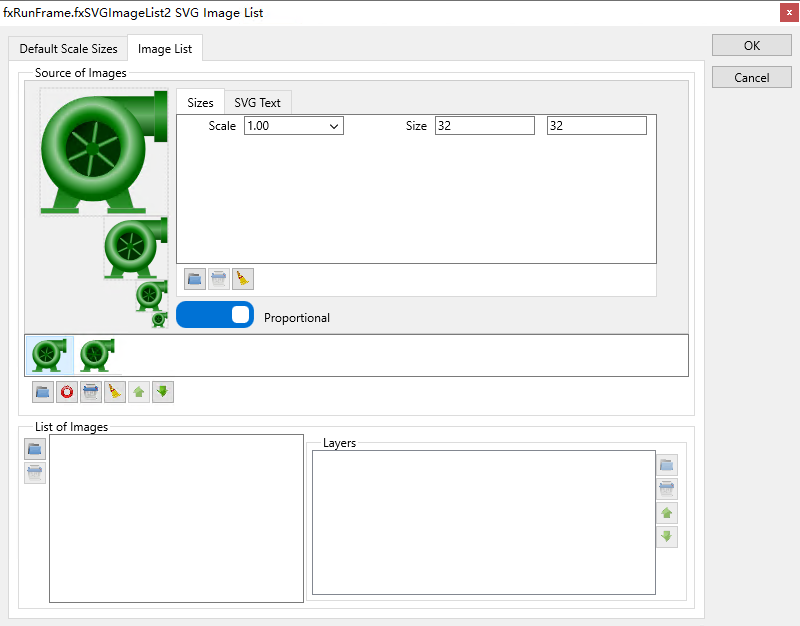The height and width of the screenshot is (626, 800).
Task: Click the up arrow next to Layers box
Action: [x=666, y=513]
